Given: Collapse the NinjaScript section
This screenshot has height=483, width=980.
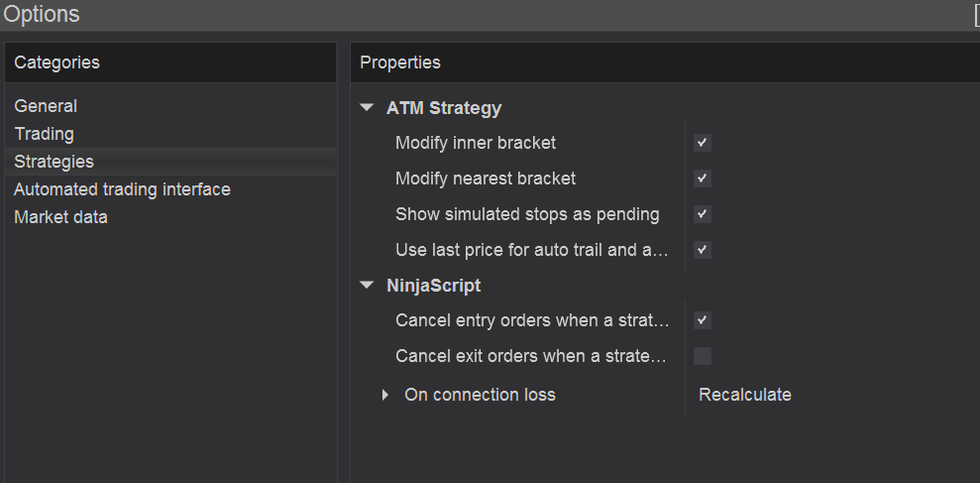Looking at the screenshot, I should tap(368, 286).
